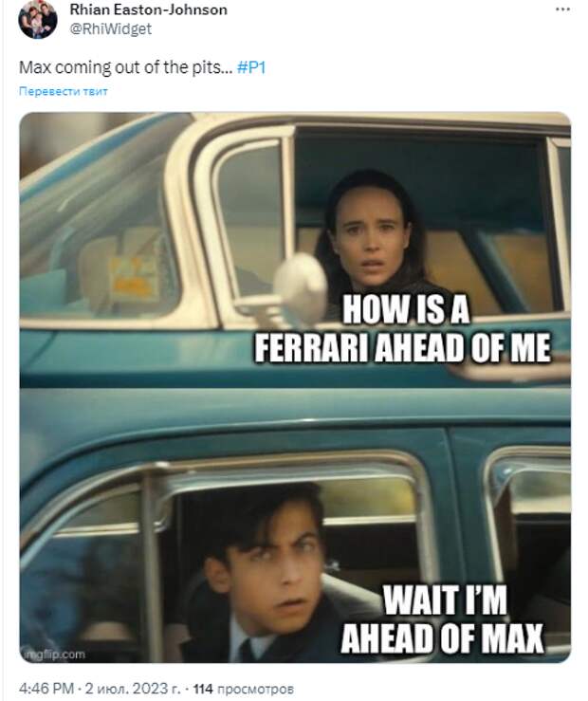Click the "WAIT I'M AHEAD OF MAX" caption
Viewport: 588px width, 701px height.
click(442, 618)
